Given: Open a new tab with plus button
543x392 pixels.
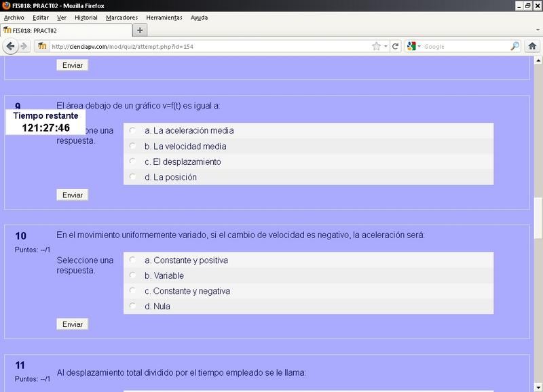Looking at the screenshot, I should pyautogui.click(x=141, y=31).
